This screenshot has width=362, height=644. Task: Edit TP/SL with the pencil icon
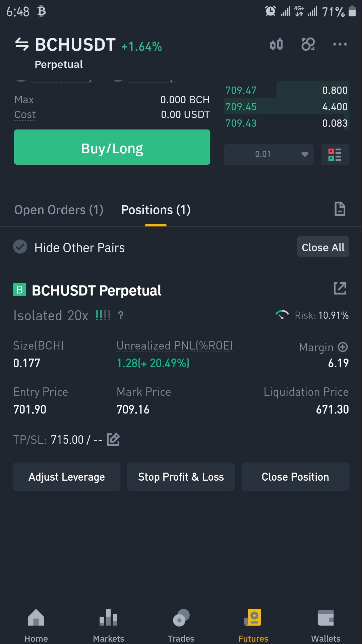click(x=113, y=439)
